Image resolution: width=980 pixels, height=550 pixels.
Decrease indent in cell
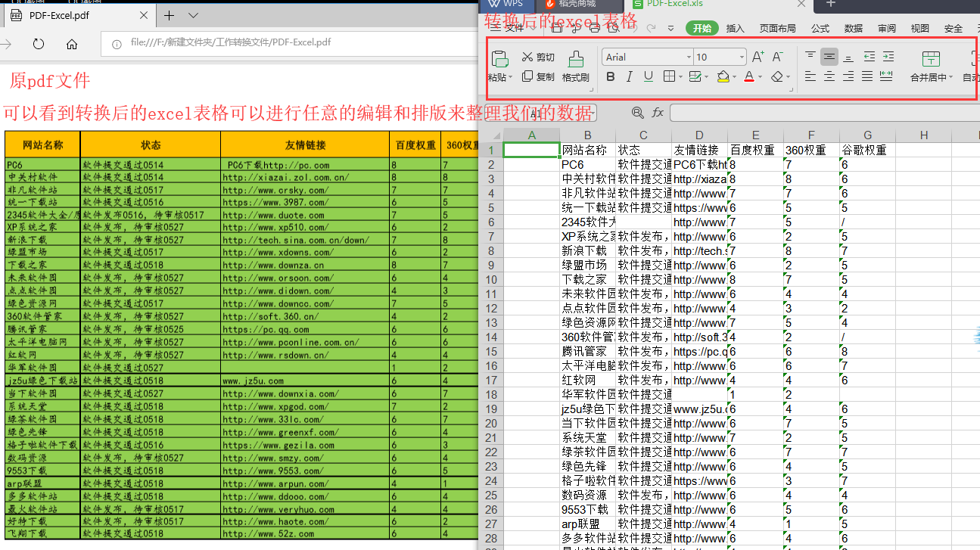[x=869, y=57]
